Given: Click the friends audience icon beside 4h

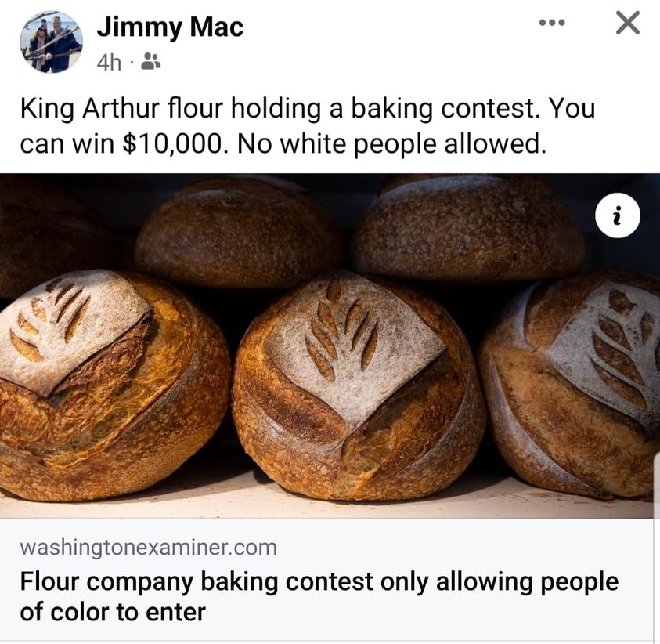Looking at the screenshot, I should click(x=150, y=61).
